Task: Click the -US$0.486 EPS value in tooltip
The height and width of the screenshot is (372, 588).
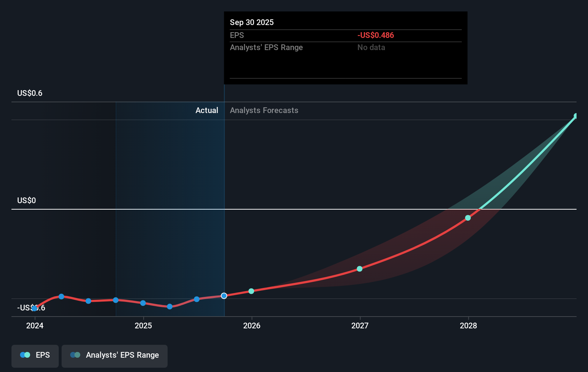Action: [376, 35]
